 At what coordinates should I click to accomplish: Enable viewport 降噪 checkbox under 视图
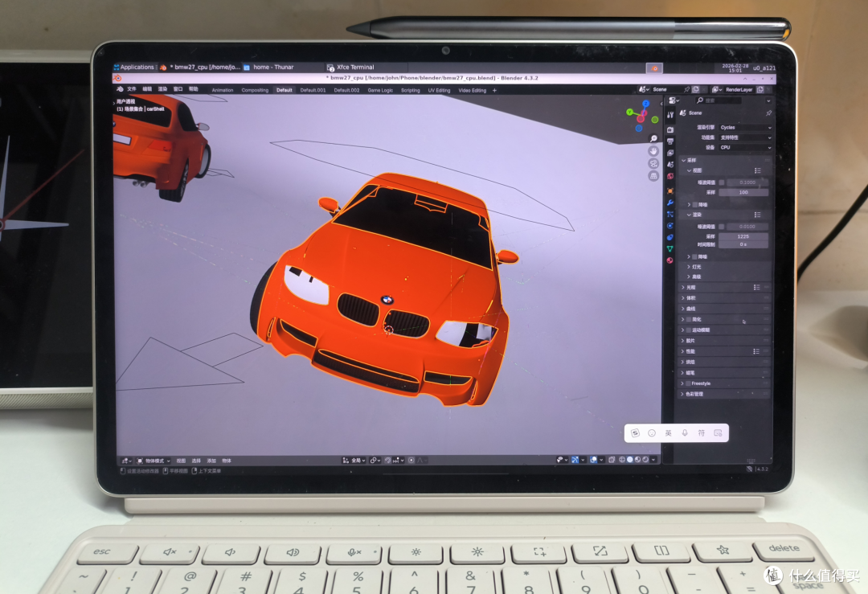tap(695, 204)
